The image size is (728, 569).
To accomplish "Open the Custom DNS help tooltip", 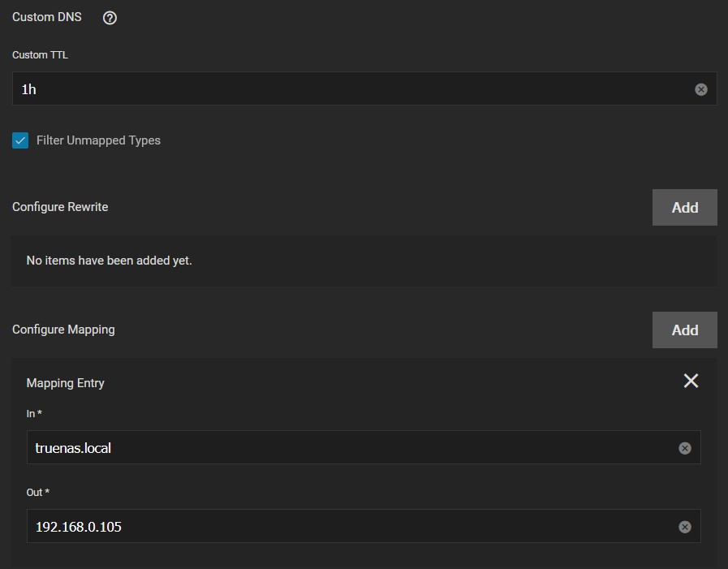I will tap(109, 17).
